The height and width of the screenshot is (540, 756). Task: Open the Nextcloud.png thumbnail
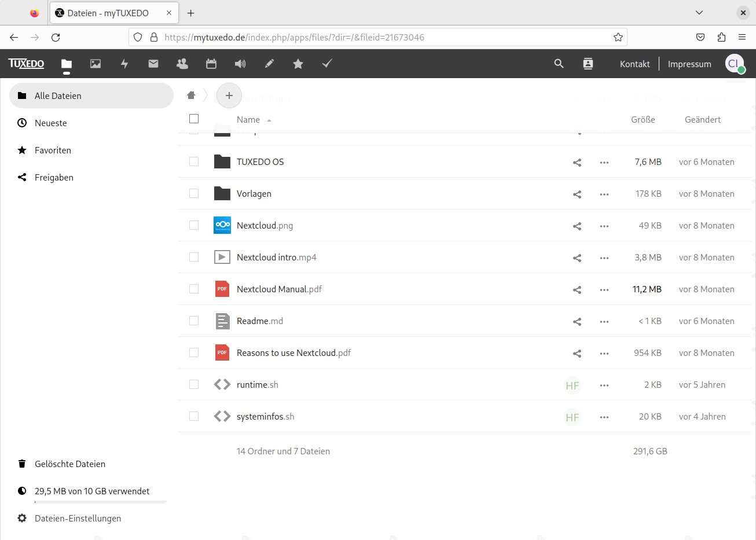click(222, 225)
